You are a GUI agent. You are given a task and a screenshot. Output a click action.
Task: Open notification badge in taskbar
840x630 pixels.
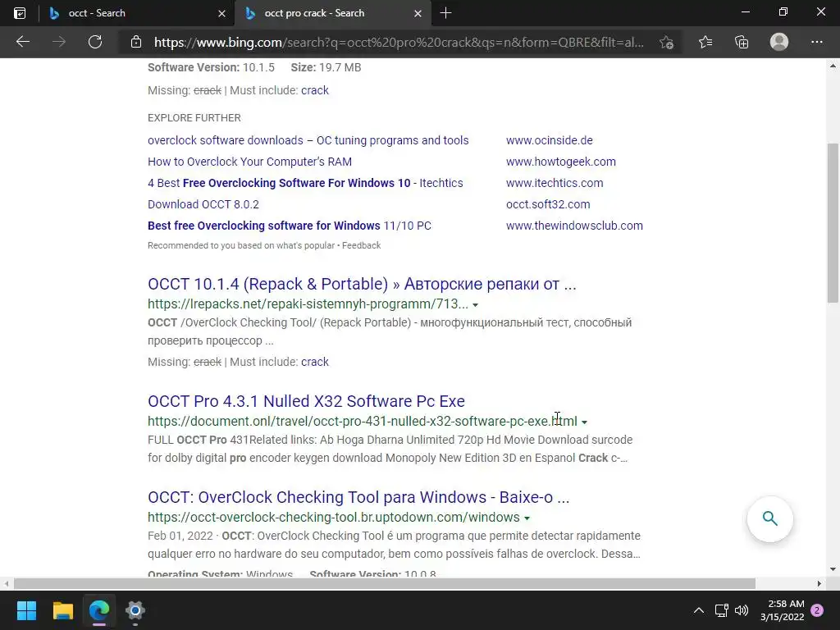(x=817, y=610)
